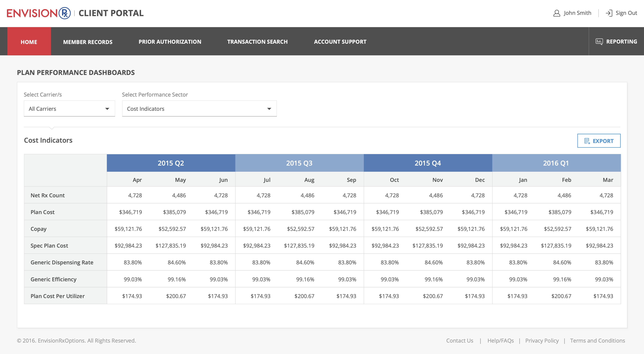The height and width of the screenshot is (354, 644).
Task: Open the Prior Authorization tab
Action: click(170, 42)
